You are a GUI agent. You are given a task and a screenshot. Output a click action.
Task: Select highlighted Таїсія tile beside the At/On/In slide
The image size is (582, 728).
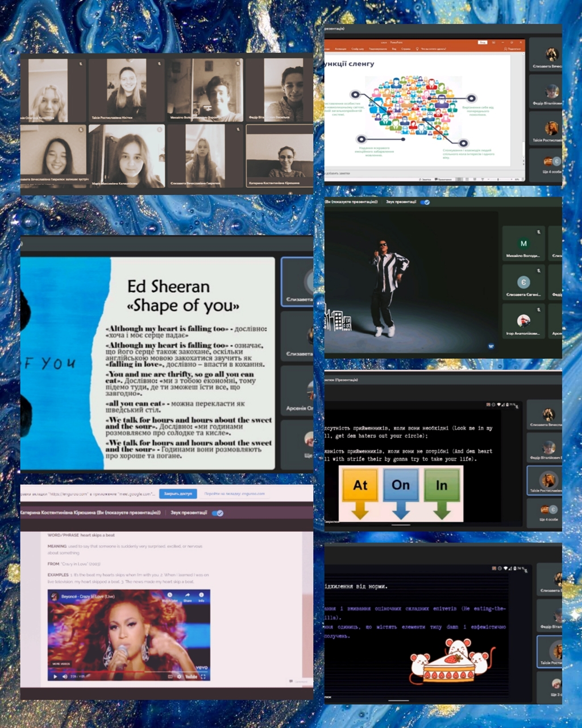(546, 480)
